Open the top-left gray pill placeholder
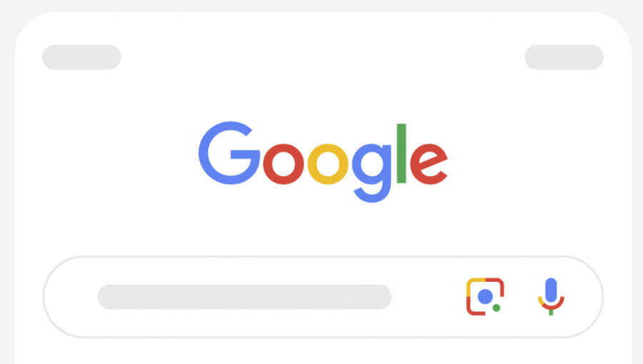Viewport: 643px width, 364px height. (x=81, y=57)
